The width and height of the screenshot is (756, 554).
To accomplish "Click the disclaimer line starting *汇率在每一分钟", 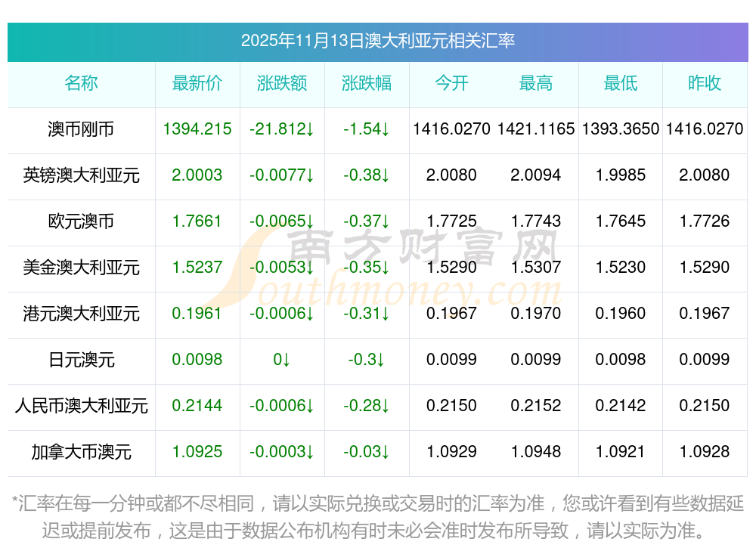I will pyautogui.click(x=378, y=503).
